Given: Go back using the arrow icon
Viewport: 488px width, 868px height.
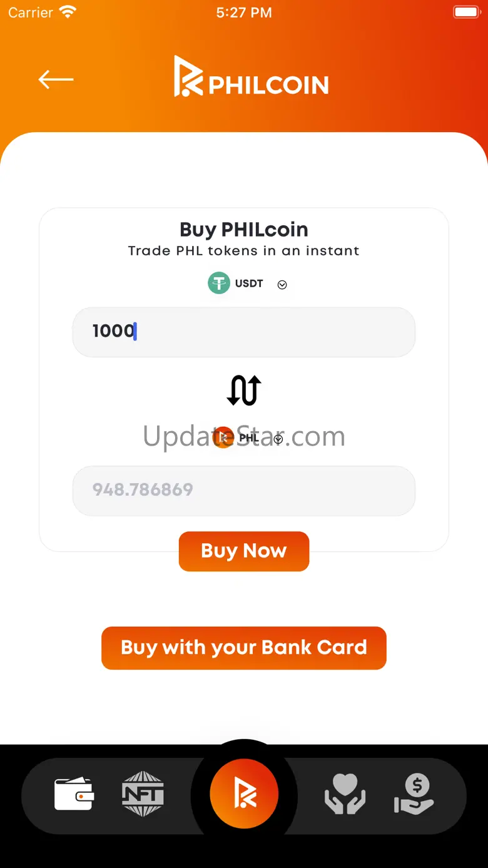Looking at the screenshot, I should point(56,79).
